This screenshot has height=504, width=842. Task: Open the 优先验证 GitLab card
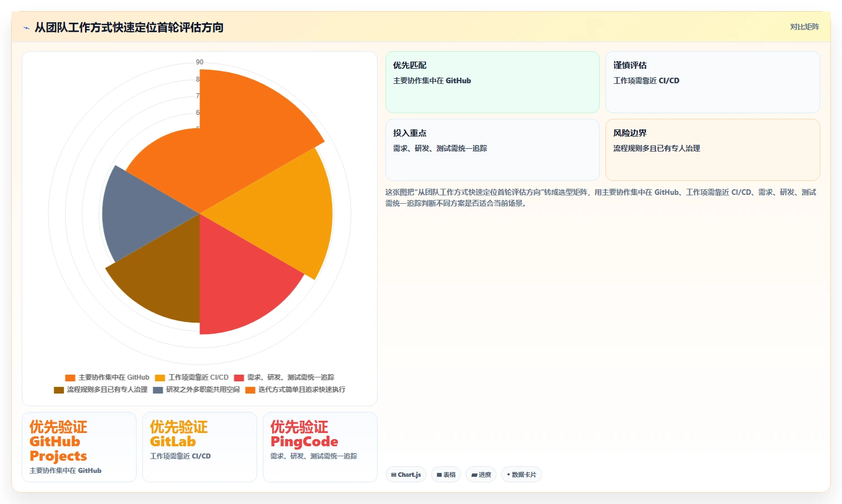(199, 447)
